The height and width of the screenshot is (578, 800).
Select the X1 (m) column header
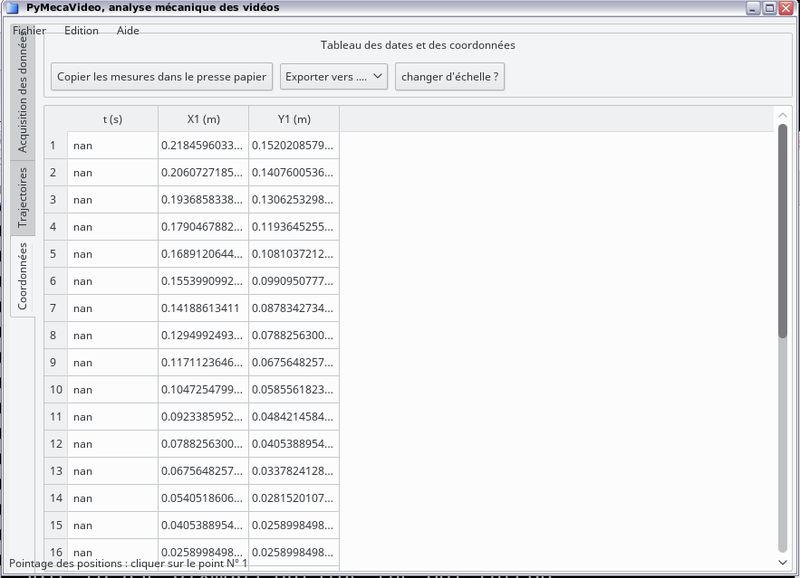pos(204,119)
